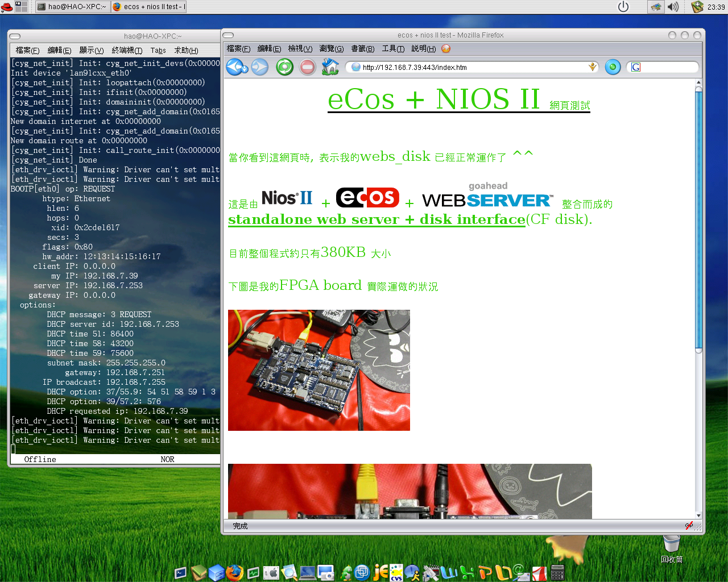Screen dimensions: 728x582
Task: Open terminal window's Tabs menu
Action: tap(158, 51)
